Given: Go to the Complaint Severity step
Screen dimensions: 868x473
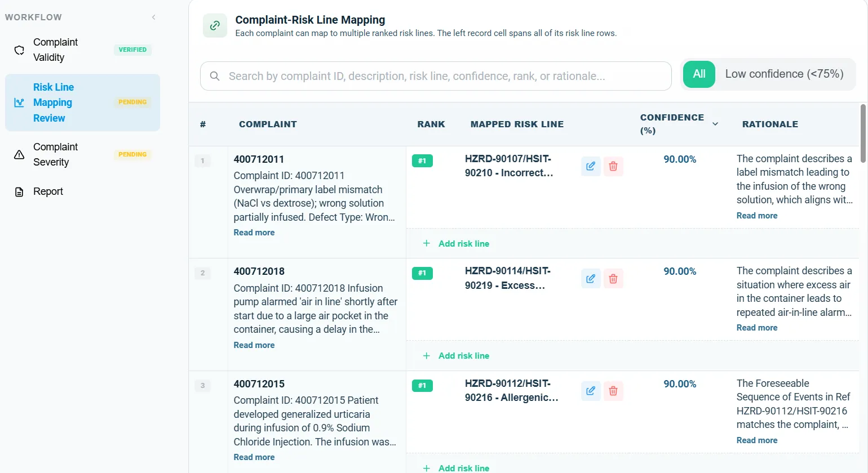Looking at the screenshot, I should [82, 155].
